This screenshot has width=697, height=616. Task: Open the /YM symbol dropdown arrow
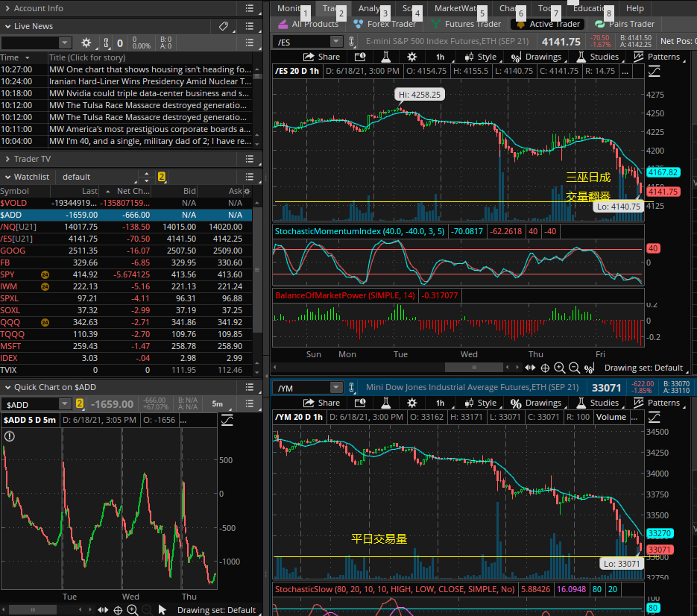pos(336,388)
